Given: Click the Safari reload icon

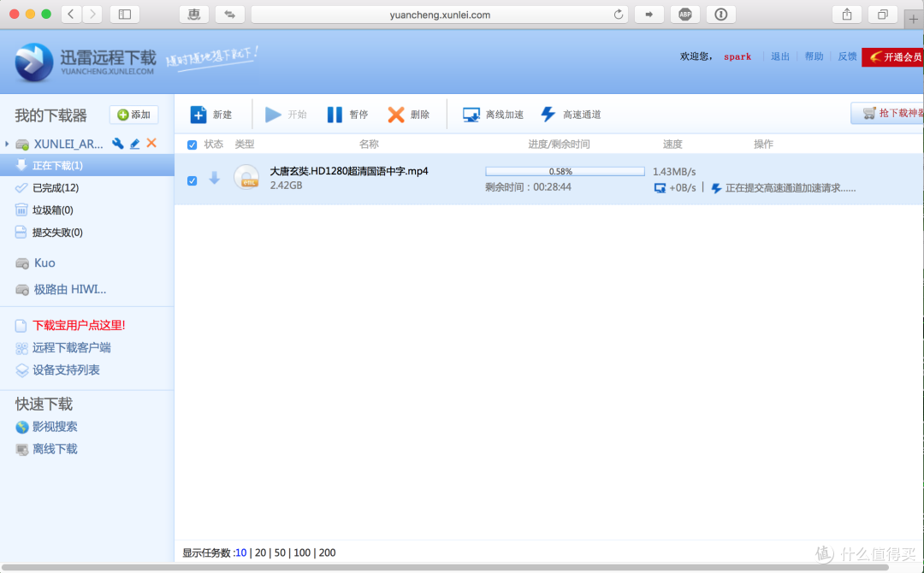Looking at the screenshot, I should point(619,15).
